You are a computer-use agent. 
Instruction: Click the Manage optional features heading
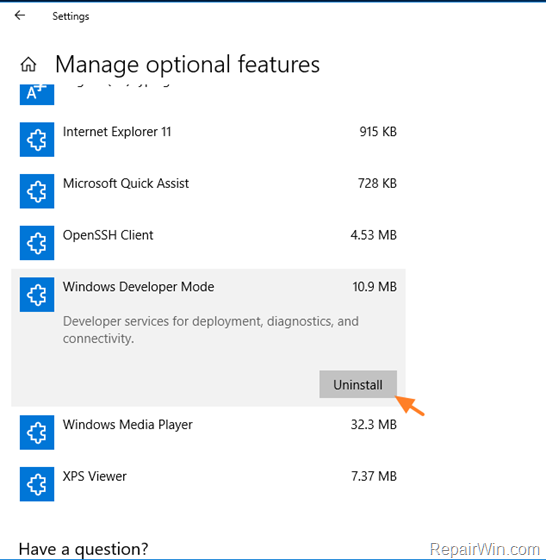tap(187, 65)
